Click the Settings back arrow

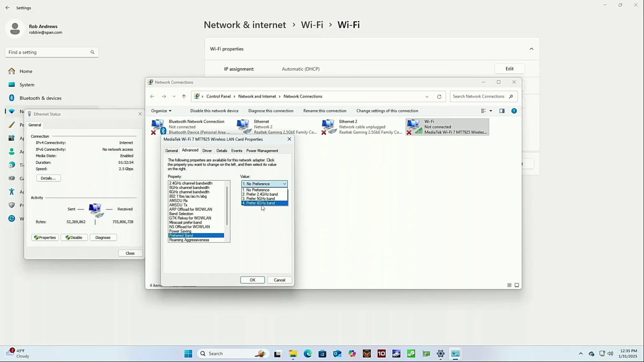click(8, 8)
